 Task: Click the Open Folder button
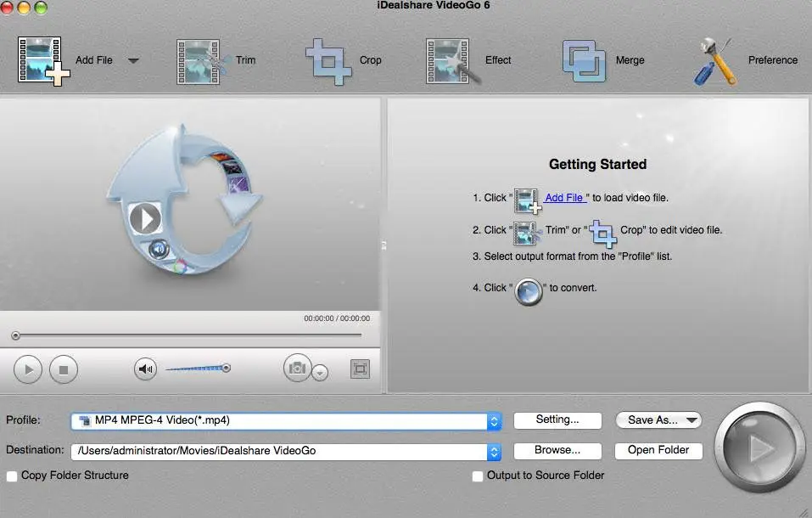coord(658,451)
